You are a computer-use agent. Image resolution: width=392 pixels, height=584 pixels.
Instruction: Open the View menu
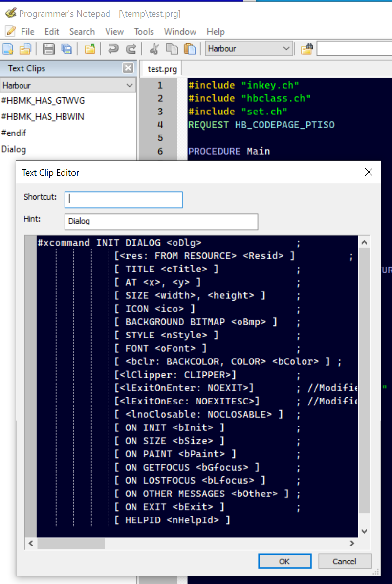[114, 32]
